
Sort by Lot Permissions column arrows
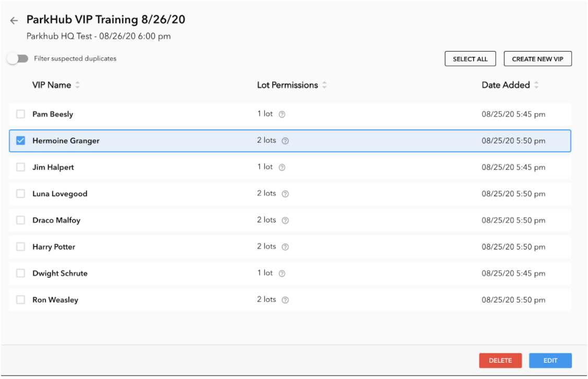click(x=324, y=85)
